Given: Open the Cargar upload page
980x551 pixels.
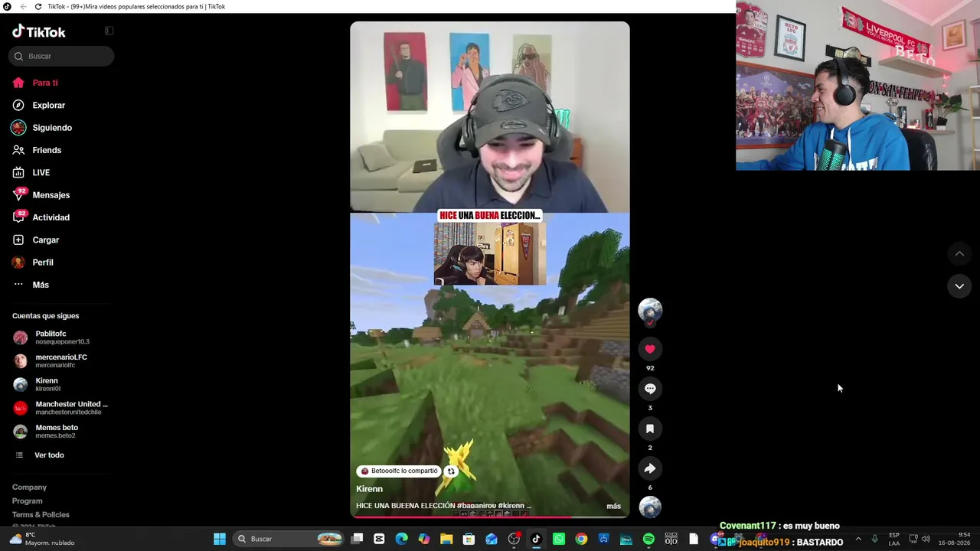Looking at the screenshot, I should pyautogui.click(x=45, y=240).
